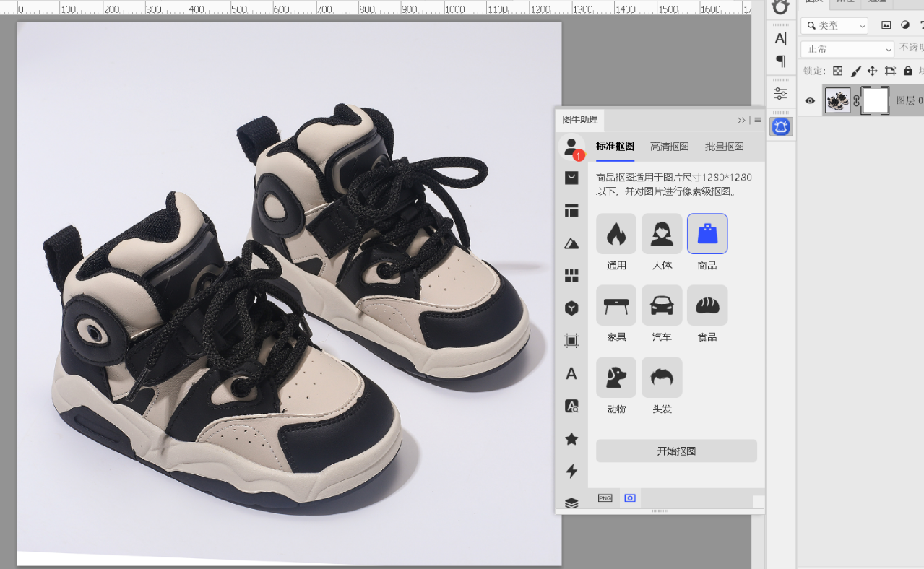Collapse 图牛助理 panel with double chevron
924x569 pixels.
tap(741, 120)
